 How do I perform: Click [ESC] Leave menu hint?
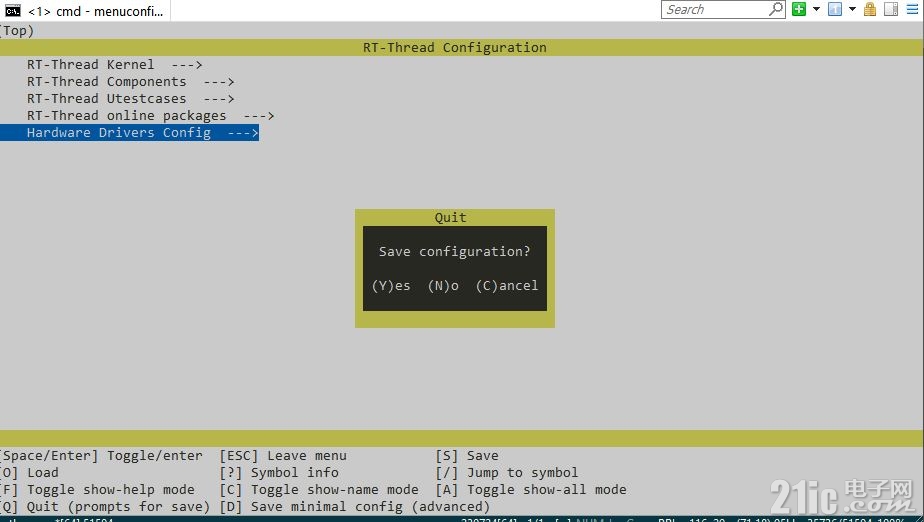tap(283, 455)
